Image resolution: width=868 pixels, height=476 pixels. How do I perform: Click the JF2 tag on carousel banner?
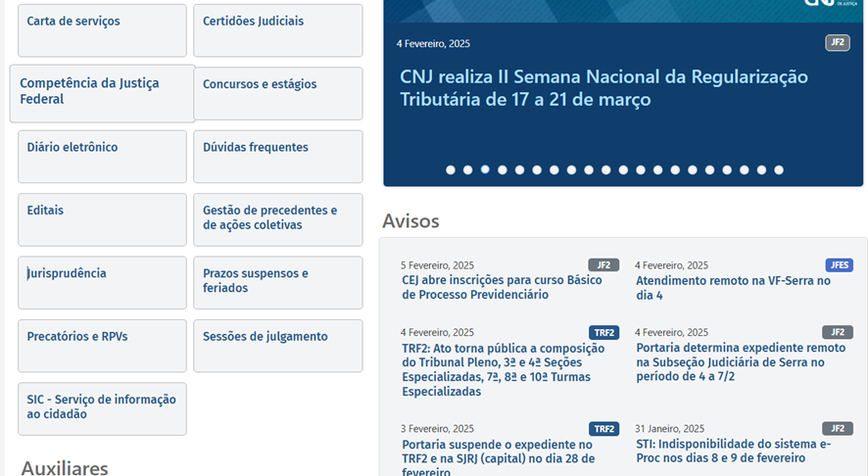tap(838, 43)
